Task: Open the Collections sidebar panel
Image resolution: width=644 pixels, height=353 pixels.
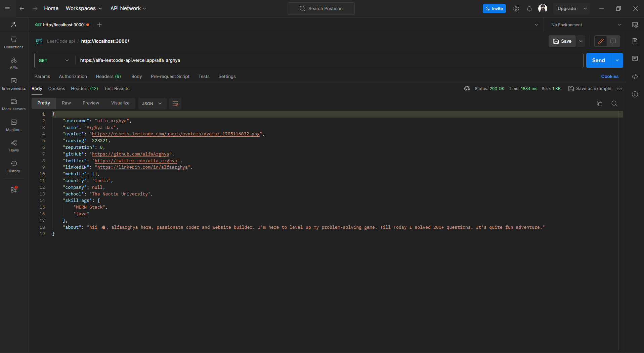Action: click(x=14, y=42)
